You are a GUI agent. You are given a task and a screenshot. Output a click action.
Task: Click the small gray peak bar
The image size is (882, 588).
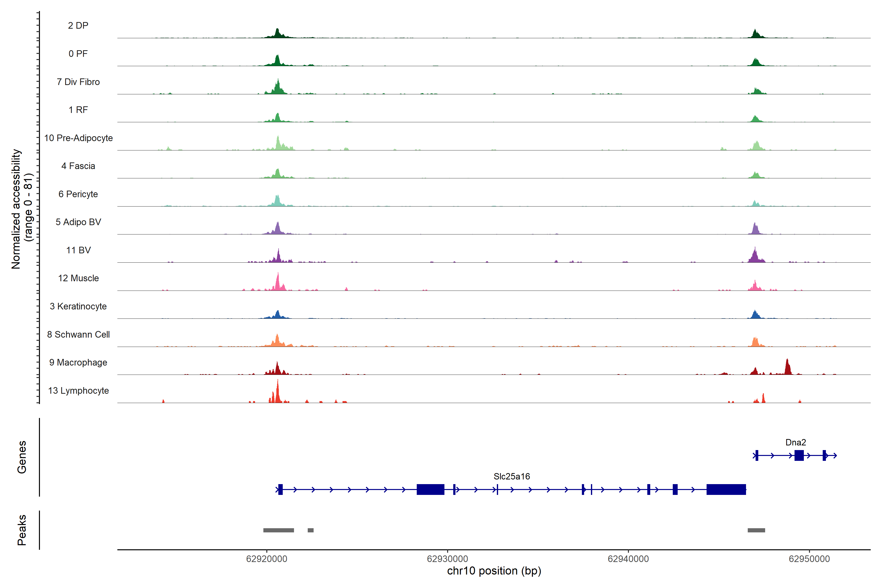tap(310, 530)
